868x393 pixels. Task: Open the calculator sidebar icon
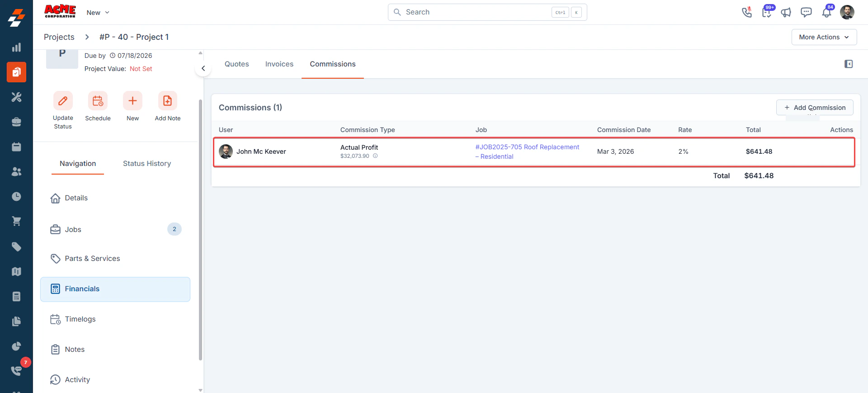pos(16,297)
